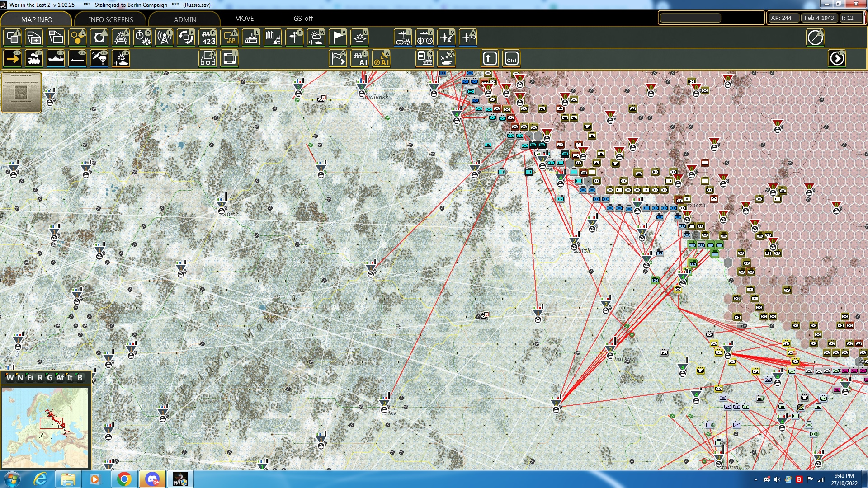868x488 pixels.
Task: Select the Air Transport parachute mode
Action: click(99, 59)
